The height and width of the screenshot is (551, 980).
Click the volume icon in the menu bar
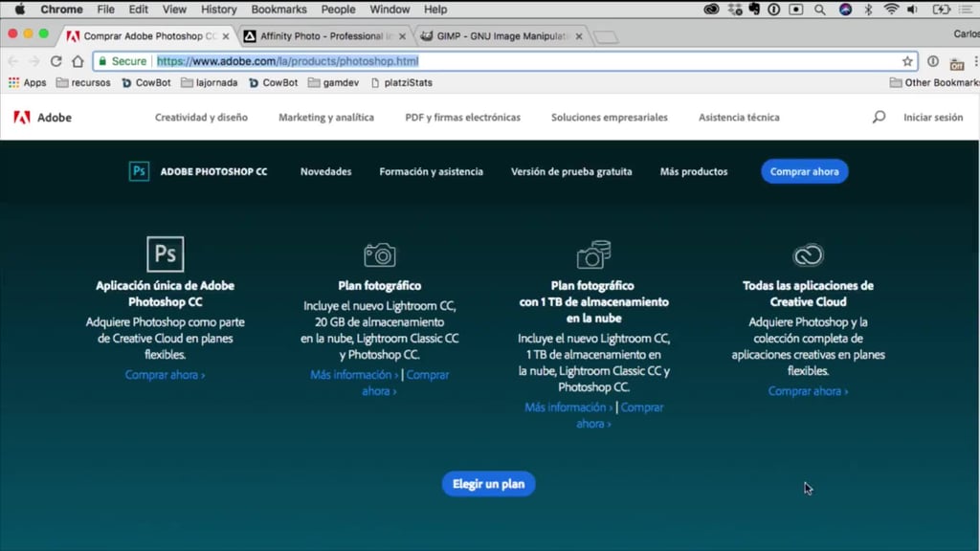click(x=912, y=10)
